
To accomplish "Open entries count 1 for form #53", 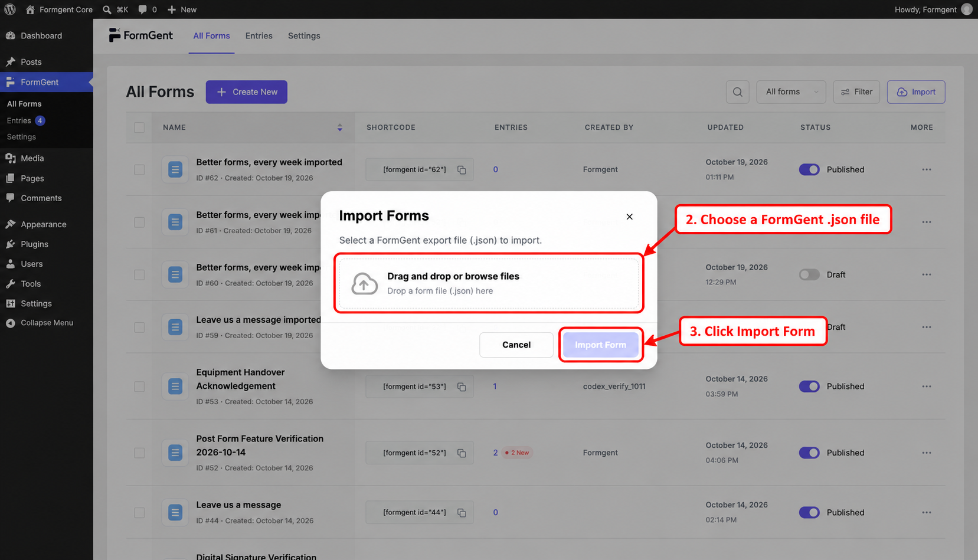I will (495, 387).
